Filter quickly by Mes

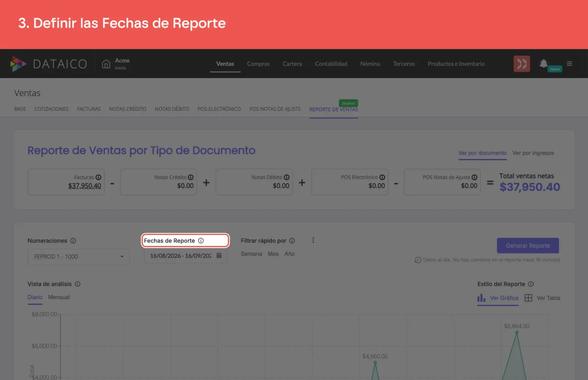tap(273, 254)
